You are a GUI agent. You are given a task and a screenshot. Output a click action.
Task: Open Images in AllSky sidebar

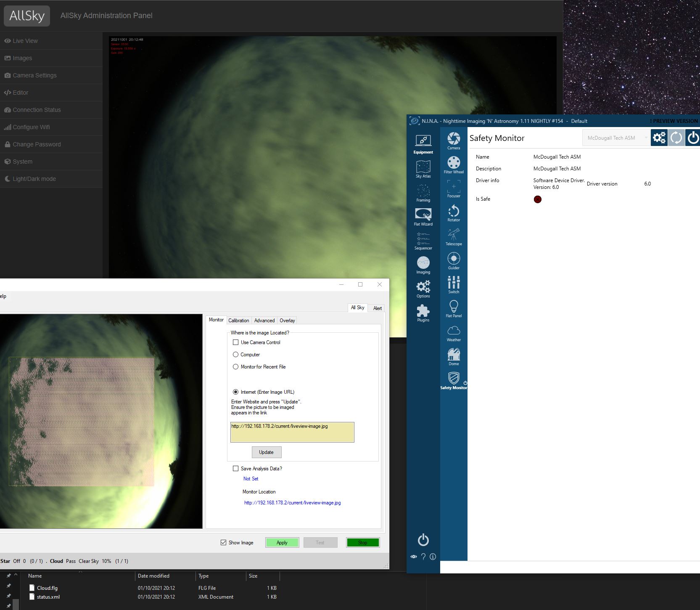tap(51, 58)
